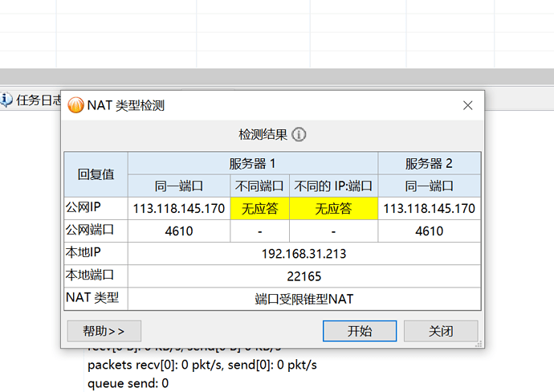Click NAT type result 端口受限锥型NAT
This screenshot has height=392, width=554.
303,299
